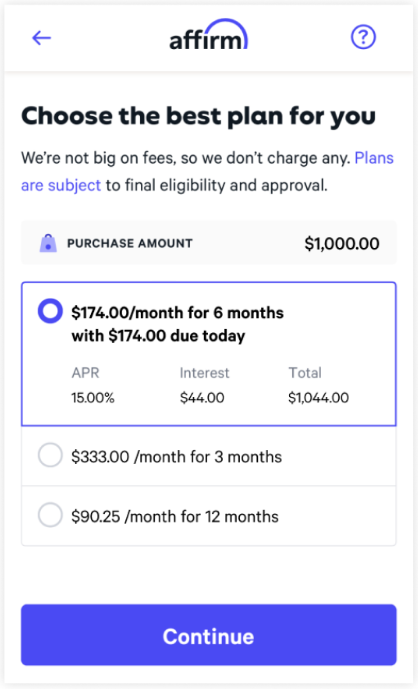Click the PURCHASE AMOUNT label
Image resolution: width=418 pixels, height=689 pixels.
[x=130, y=243]
